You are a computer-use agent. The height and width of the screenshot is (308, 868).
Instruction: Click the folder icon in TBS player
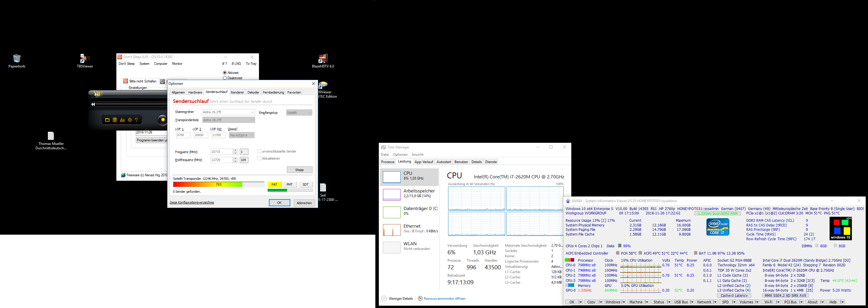[x=107, y=120]
